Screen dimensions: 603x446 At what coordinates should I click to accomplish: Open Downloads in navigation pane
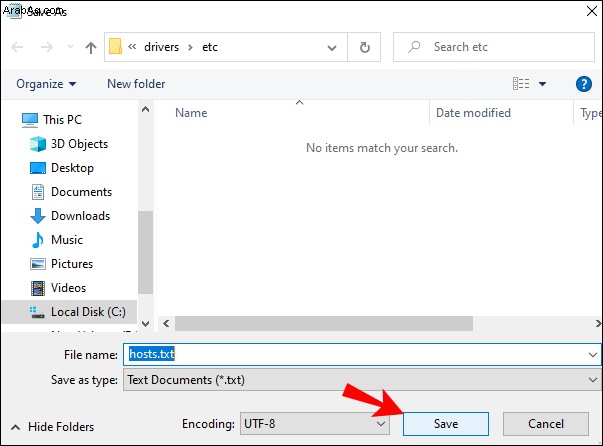(80, 216)
